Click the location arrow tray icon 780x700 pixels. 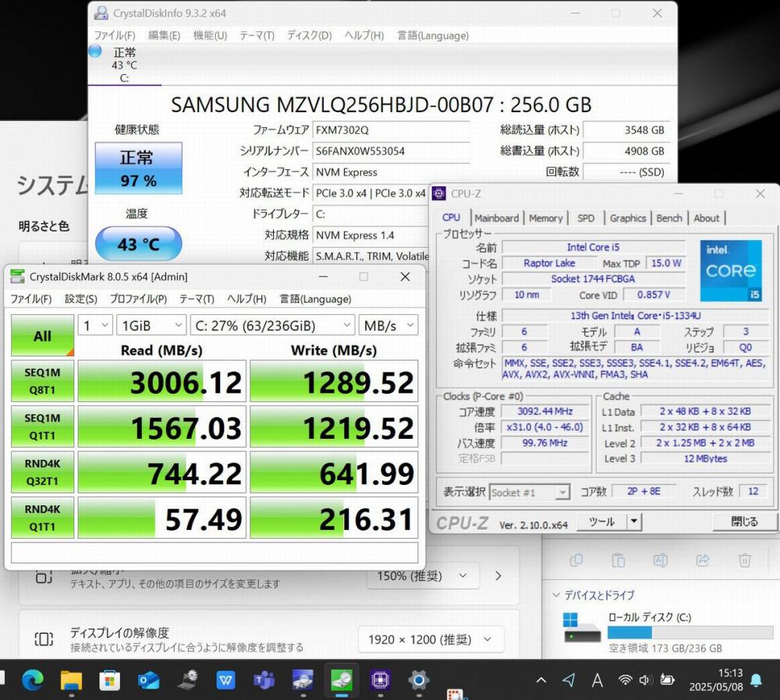[569, 680]
